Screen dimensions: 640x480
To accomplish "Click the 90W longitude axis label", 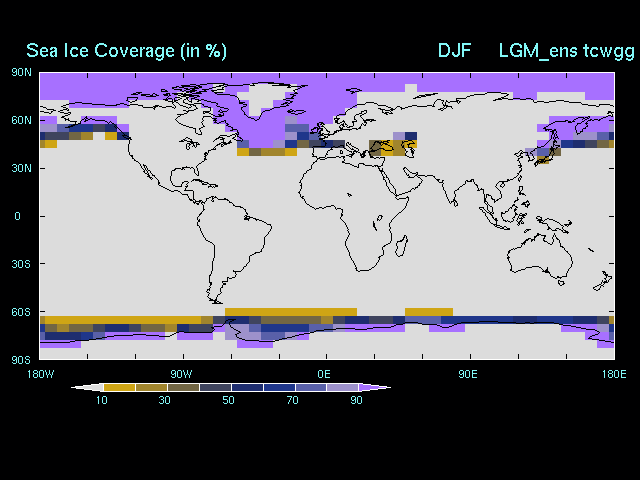I will click(181, 373).
